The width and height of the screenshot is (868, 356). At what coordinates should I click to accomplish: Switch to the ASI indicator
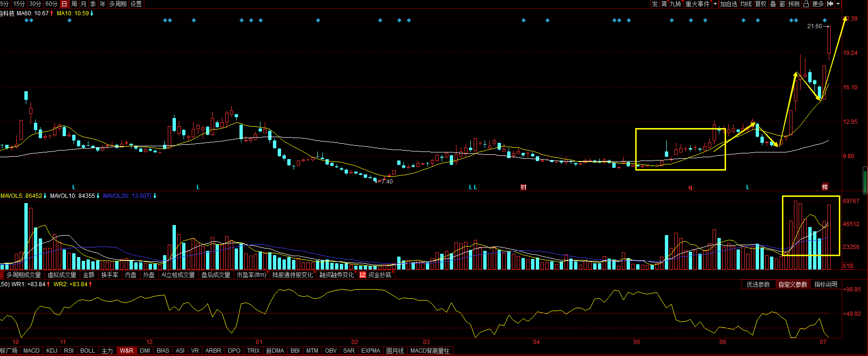(x=180, y=351)
